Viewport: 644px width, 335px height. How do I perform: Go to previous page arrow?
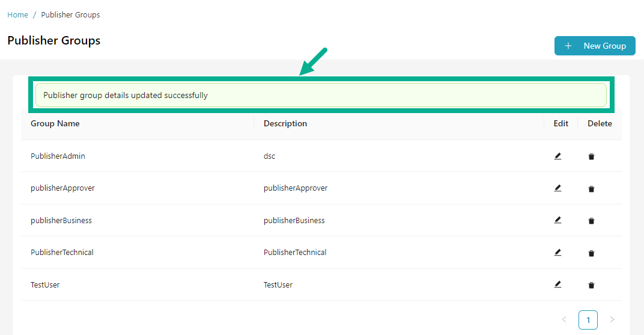[x=564, y=319]
